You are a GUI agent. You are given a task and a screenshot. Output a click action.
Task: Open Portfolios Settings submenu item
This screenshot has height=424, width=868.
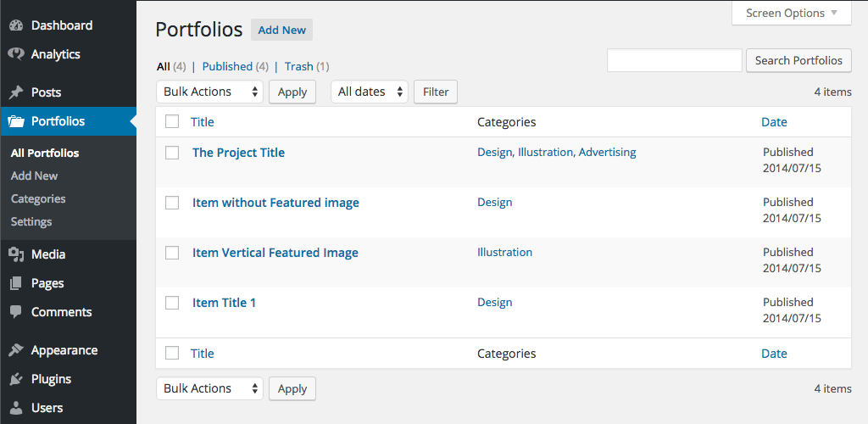pyautogui.click(x=31, y=221)
